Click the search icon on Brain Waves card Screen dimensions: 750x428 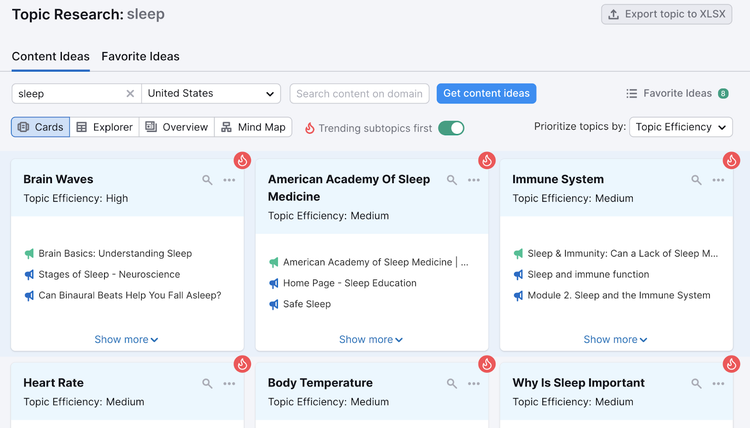pos(207,180)
